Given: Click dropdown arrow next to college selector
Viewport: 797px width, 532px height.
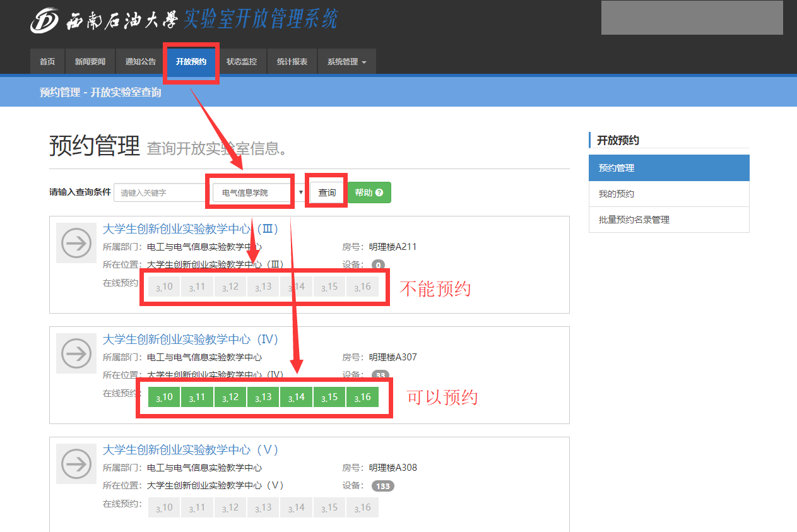Looking at the screenshot, I should [301, 192].
